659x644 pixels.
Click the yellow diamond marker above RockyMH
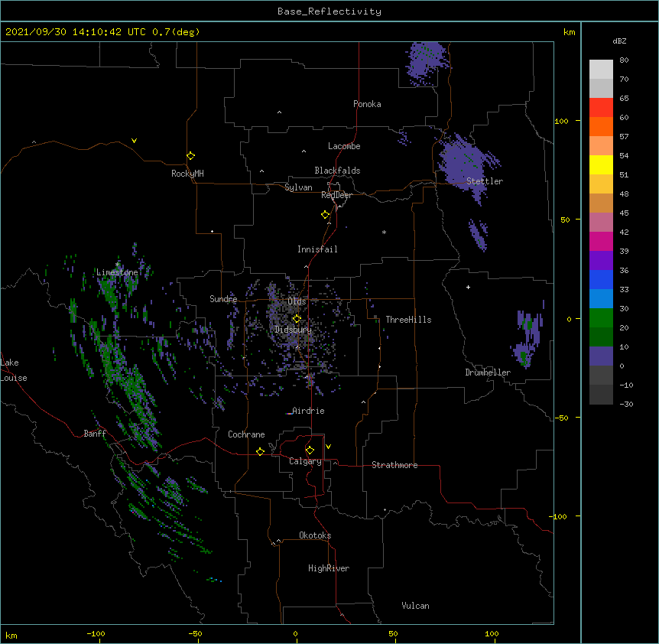point(190,156)
